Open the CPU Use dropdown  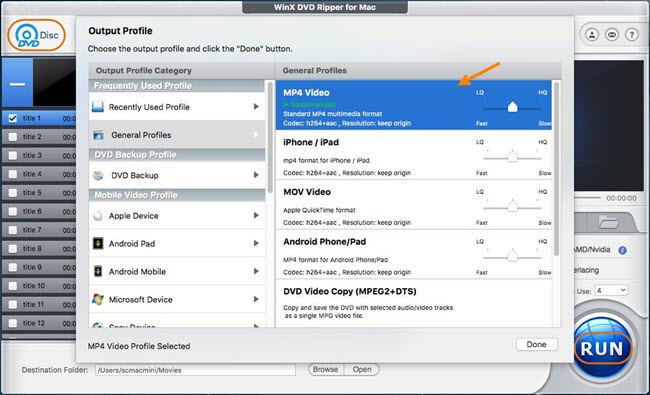click(611, 291)
